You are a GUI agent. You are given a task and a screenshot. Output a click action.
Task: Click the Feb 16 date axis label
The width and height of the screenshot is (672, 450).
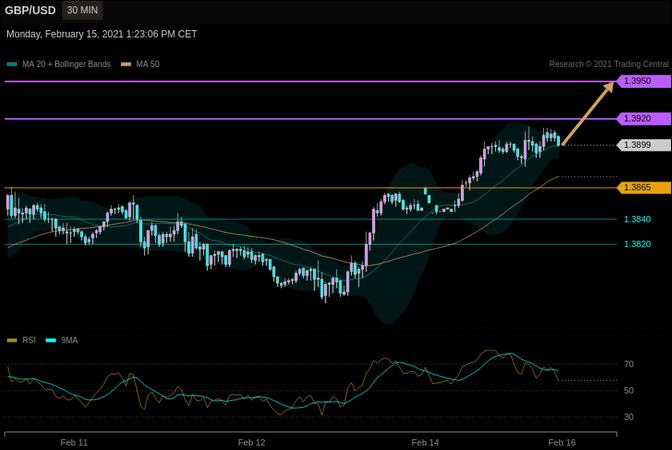click(x=562, y=443)
